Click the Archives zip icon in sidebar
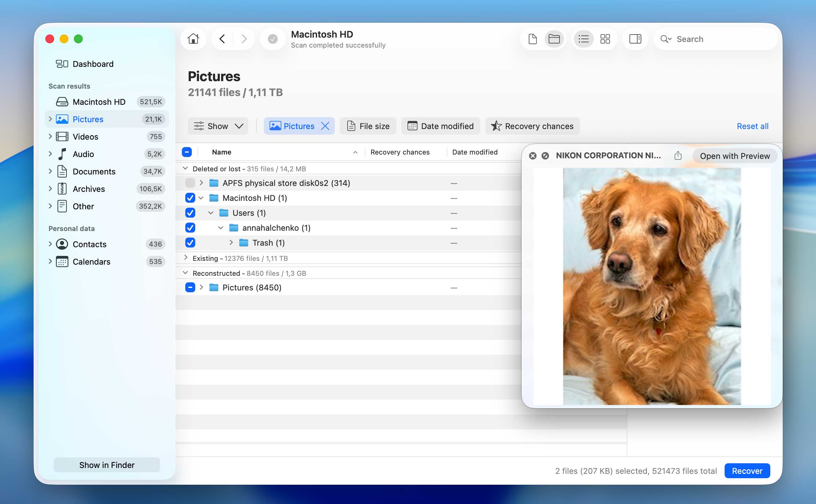Viewport: 816px width, 504px height. click(x=62, y=189)
